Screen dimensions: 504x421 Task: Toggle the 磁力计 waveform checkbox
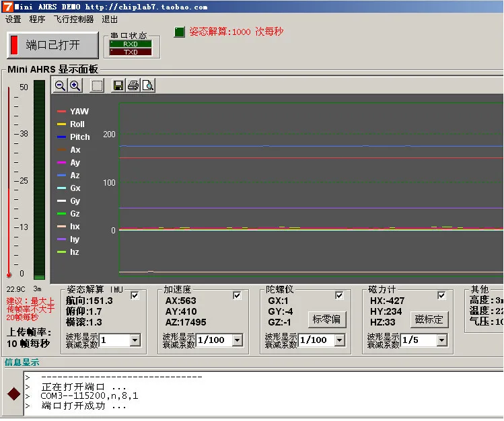point(441,295)
